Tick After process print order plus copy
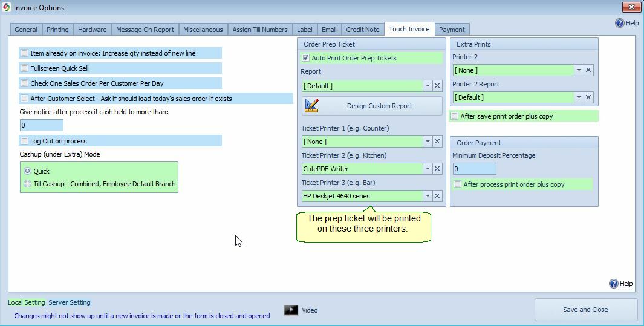Image resolution: width=644 pixels, height=326 pixels. (x=458, y=184)
